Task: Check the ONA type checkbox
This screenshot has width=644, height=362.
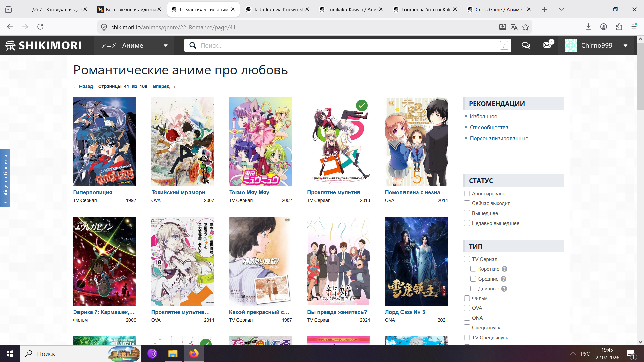Action: click(x=467, y=318)
